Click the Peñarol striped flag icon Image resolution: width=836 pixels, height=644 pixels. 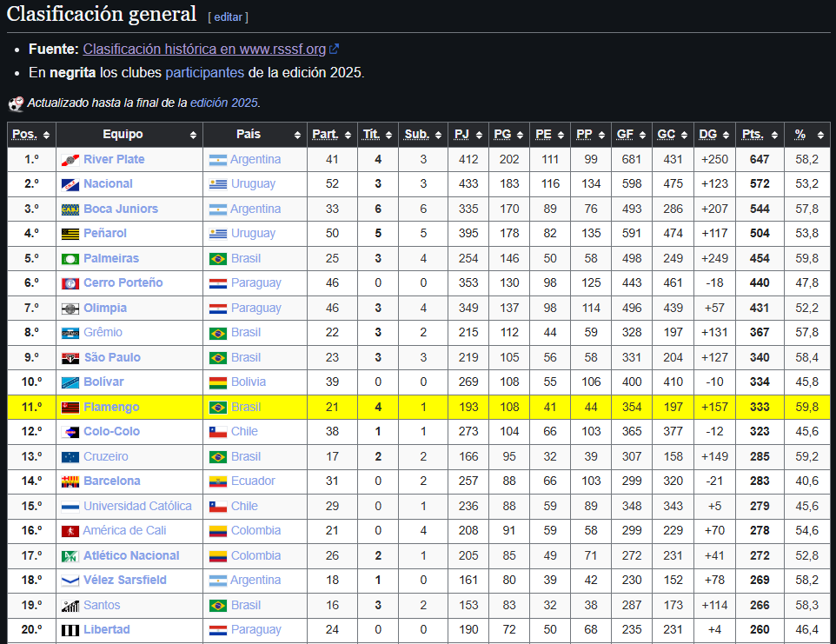click(x=70, y=234)
